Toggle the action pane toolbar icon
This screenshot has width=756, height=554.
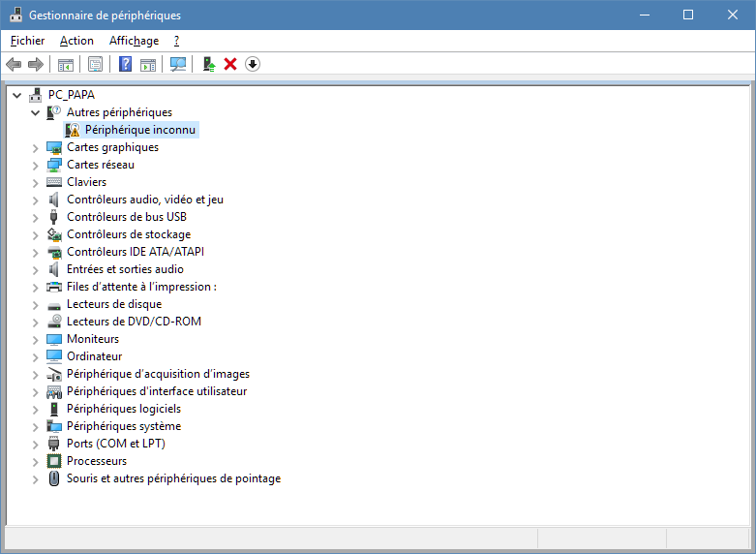(148, 64)
